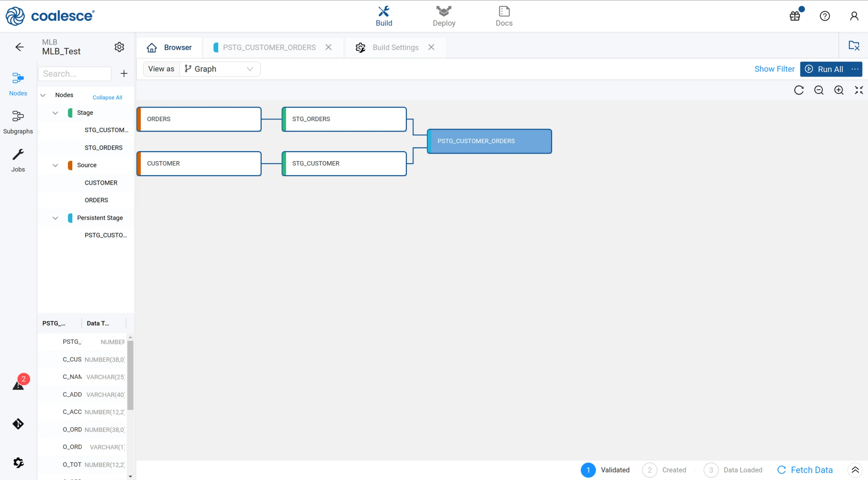Image resolution: width=868 pixels, height=480 pixels.
Task: Click the C_NAM VARCHAR(25) column row
Action: (82, 377)
